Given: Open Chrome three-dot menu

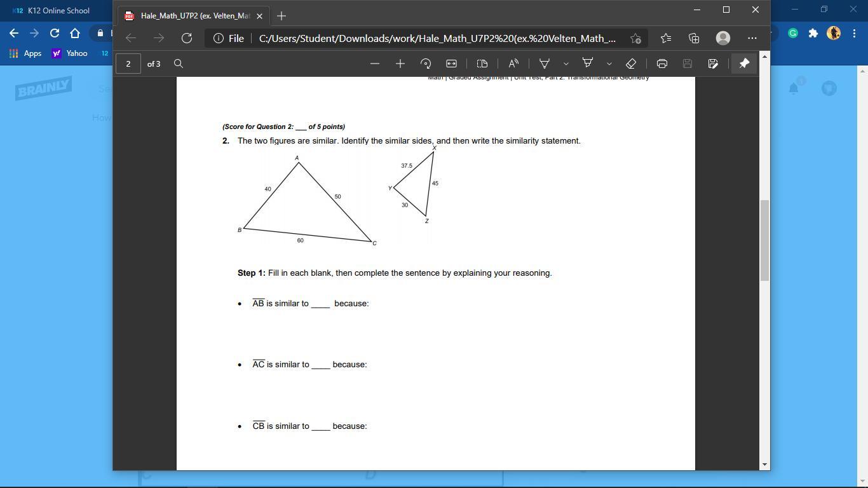Looking at the screenshot, I should click(854, 33).
